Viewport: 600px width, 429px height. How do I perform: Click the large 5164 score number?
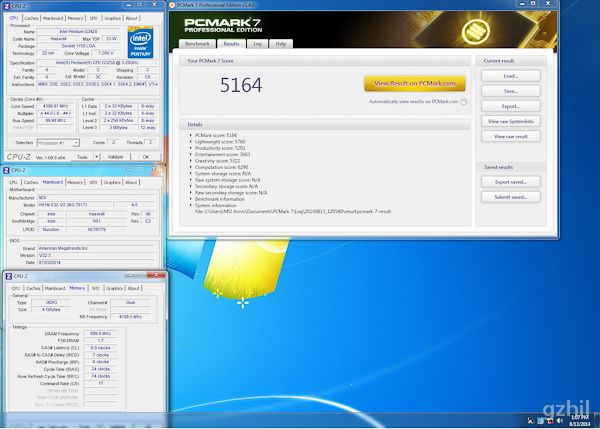241,85
